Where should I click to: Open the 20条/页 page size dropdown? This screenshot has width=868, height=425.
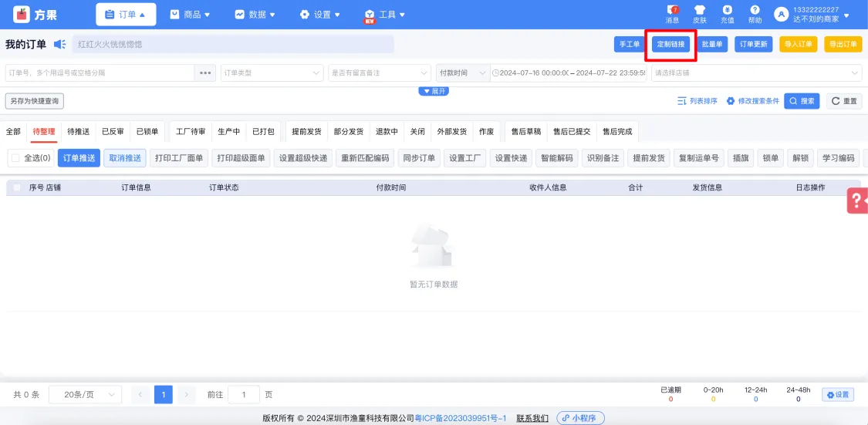[85, 394]
